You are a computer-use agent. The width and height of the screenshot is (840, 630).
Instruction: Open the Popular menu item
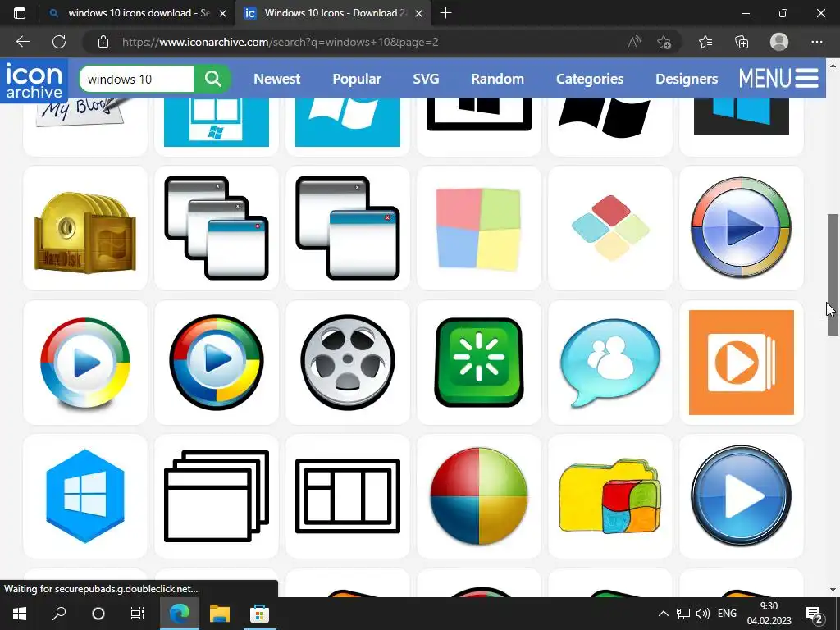tap(357, 79)
